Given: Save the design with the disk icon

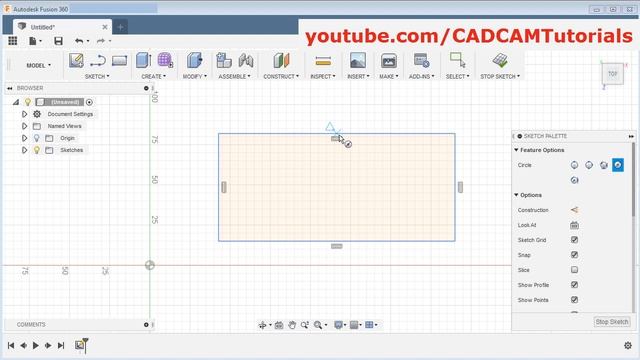Looking at the screenshot, I should coord(58,40).
